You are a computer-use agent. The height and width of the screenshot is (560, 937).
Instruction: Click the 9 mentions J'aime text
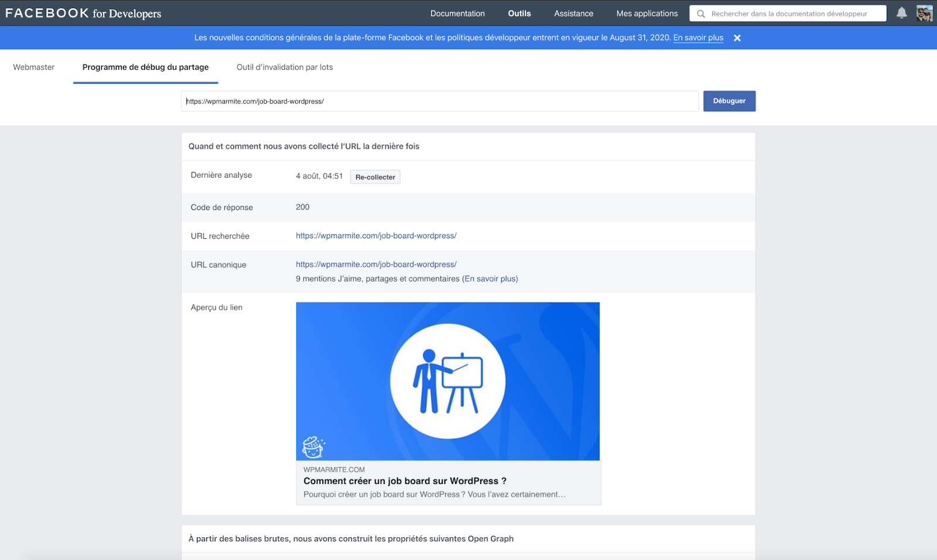point(378,279)
